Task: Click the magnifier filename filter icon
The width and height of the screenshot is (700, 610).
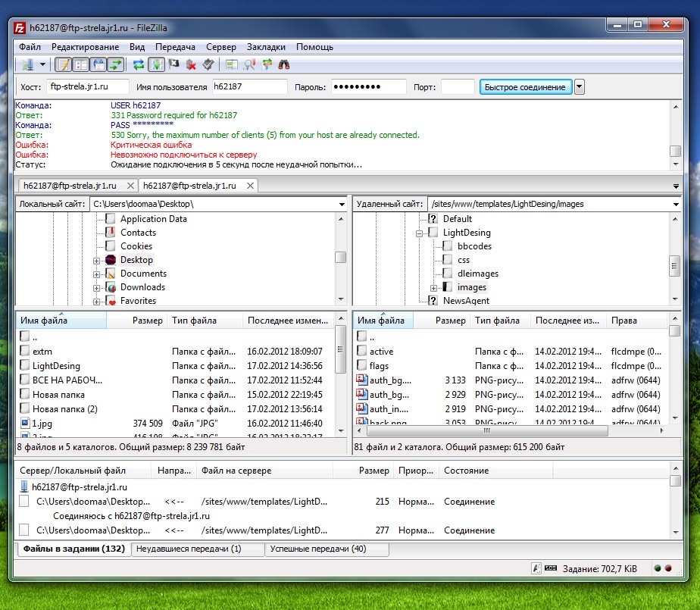Action: pyautogui.click(x=249, y=64)
